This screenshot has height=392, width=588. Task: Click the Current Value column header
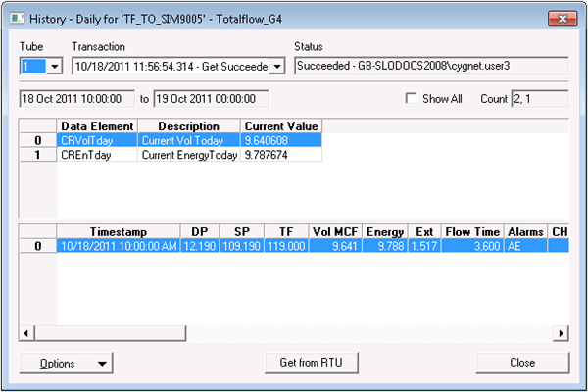click(x=281, y=126)
